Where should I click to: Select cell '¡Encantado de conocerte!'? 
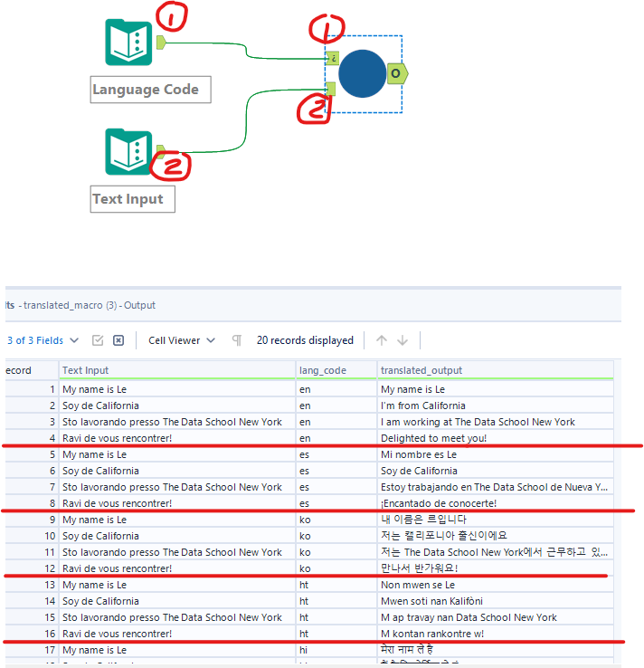(x=496, y=503)
